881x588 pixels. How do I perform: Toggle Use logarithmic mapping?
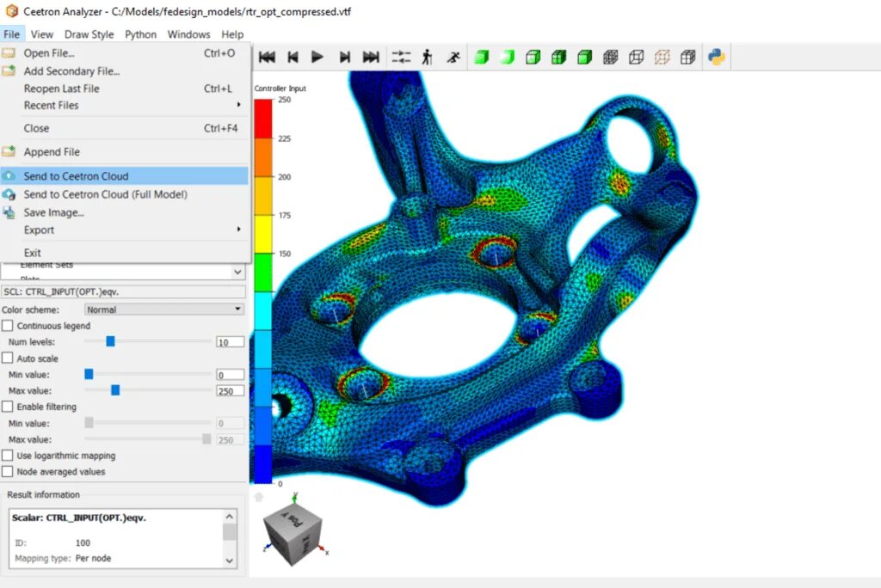click(7, 456)
